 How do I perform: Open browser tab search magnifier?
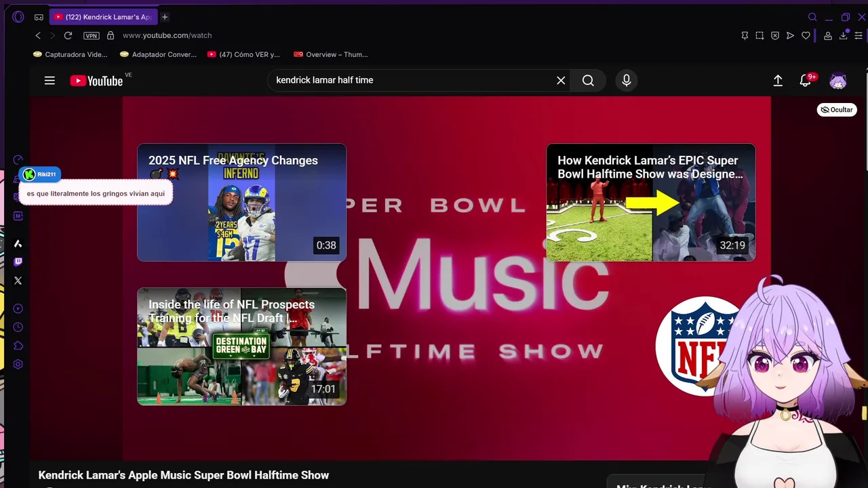(x=812, y=17)
